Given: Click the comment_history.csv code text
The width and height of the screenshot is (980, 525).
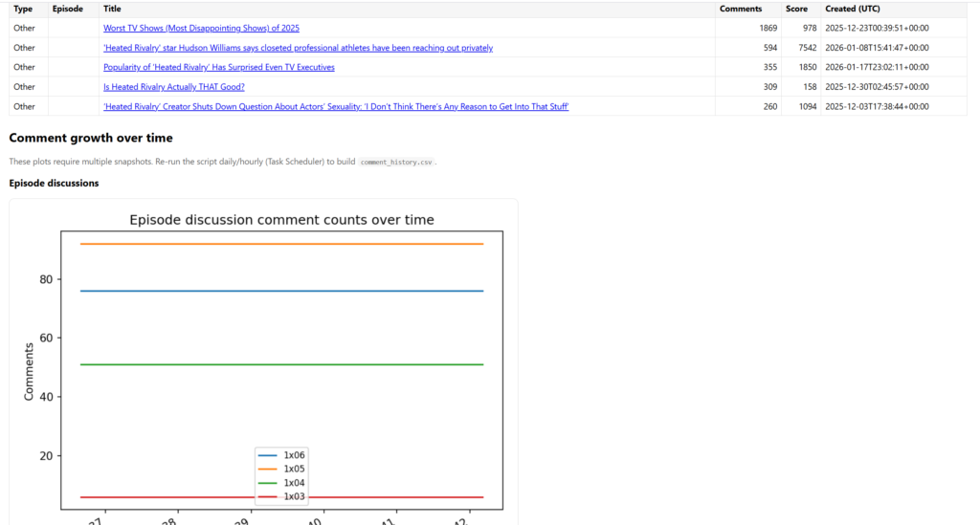Looking at the screenshot, I should tap(395, 163).
